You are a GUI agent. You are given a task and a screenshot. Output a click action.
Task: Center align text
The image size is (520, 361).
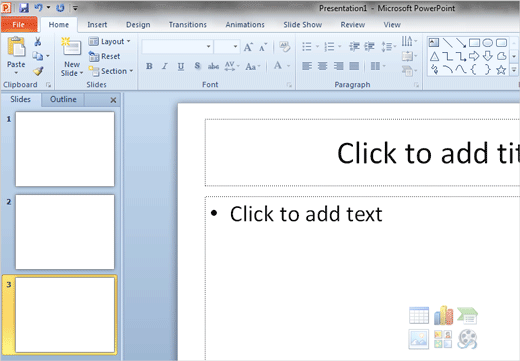[322, 66]
